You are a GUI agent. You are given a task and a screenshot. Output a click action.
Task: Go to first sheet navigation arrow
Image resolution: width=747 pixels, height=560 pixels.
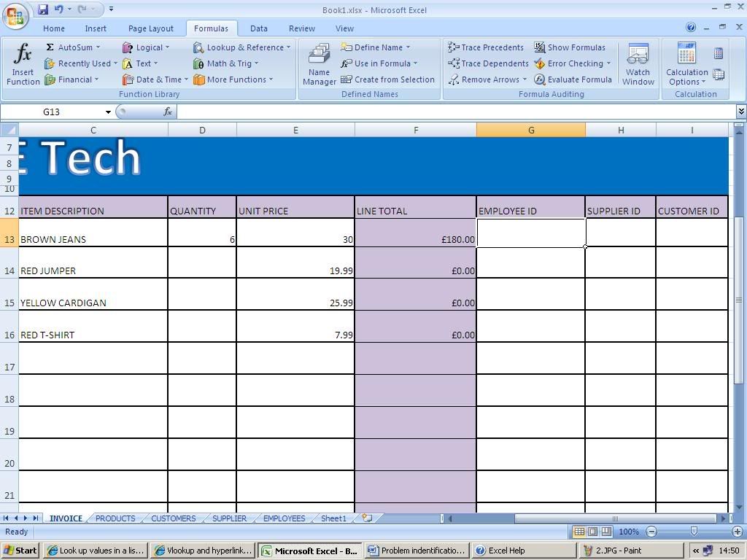(6, 518)
